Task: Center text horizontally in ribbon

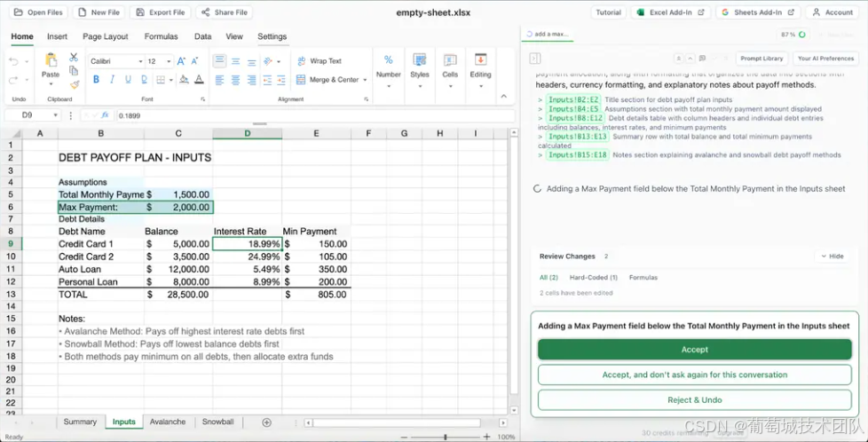Action: 236,80
